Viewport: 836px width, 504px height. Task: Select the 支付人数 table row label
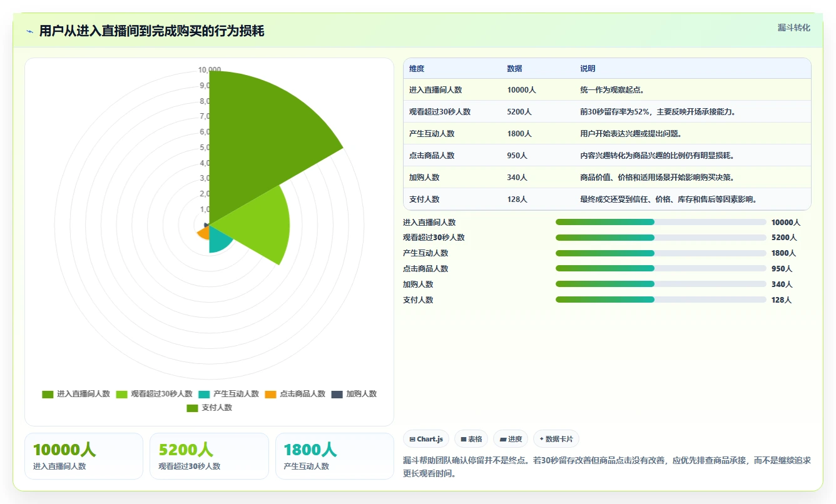[x=424, y=199]
